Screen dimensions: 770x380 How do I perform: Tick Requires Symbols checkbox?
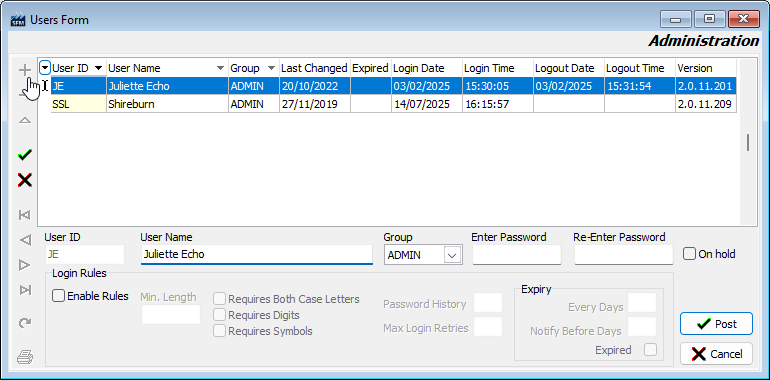tap(220, 331)
